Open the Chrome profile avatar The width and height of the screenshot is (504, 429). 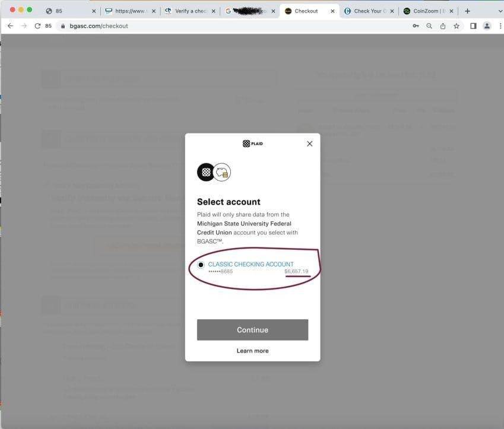[487, 26]
